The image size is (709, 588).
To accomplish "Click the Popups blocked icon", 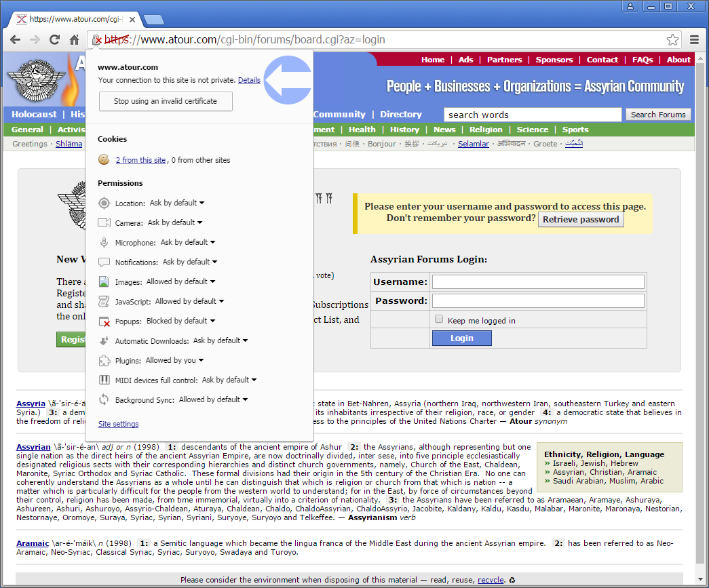I will (x=104, y=321).
